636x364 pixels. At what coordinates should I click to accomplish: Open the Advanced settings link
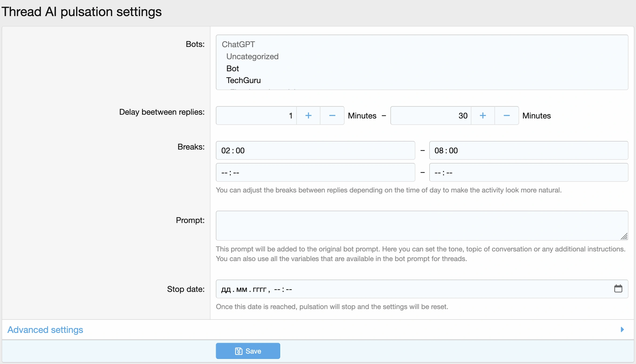[45, 330]
